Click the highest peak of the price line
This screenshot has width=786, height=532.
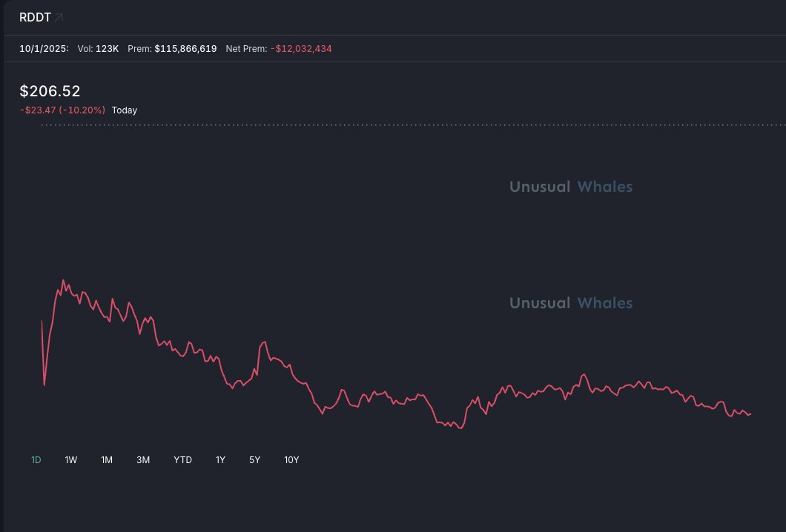pyautogui.click(x=63, y=281)
